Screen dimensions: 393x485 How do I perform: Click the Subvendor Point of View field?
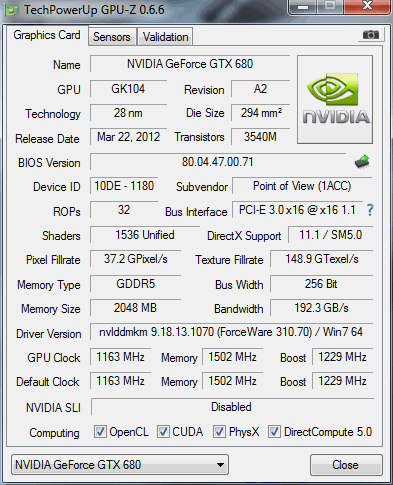(302, 186)
